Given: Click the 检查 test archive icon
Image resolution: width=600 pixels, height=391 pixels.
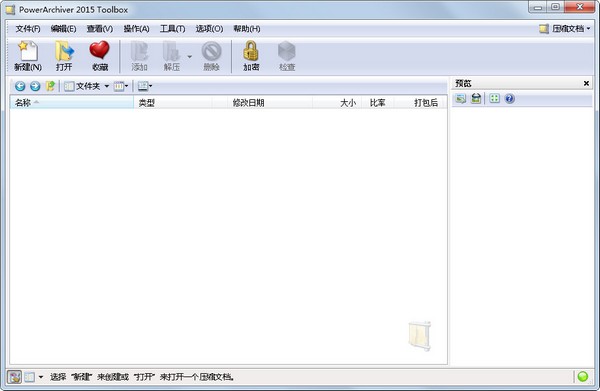Looking at the screenshot, I should coord(287,56).
